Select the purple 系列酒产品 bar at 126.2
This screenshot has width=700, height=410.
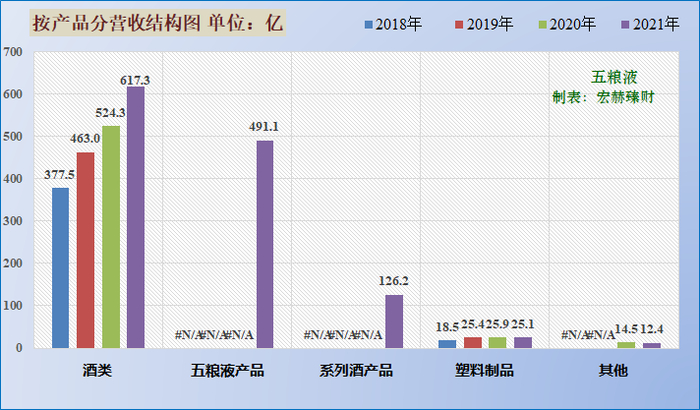[394, 322]
